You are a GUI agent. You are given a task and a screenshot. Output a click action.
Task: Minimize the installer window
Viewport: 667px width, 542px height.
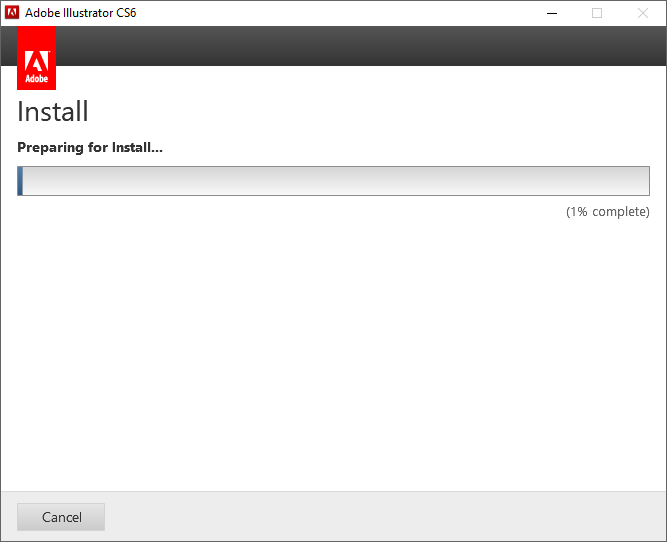click(552, 13)
